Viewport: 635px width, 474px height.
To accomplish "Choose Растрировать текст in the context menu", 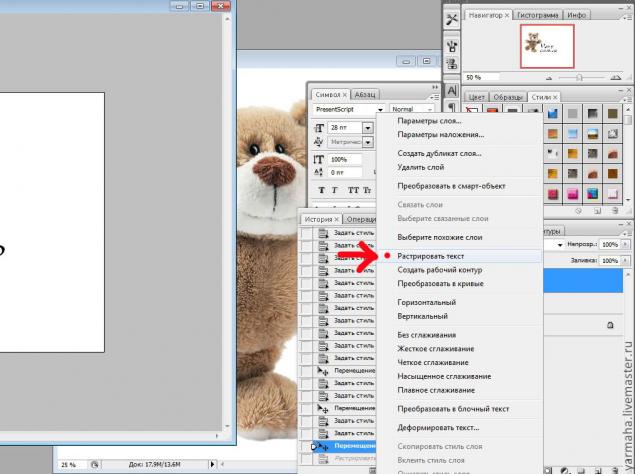I will [460, 256].
